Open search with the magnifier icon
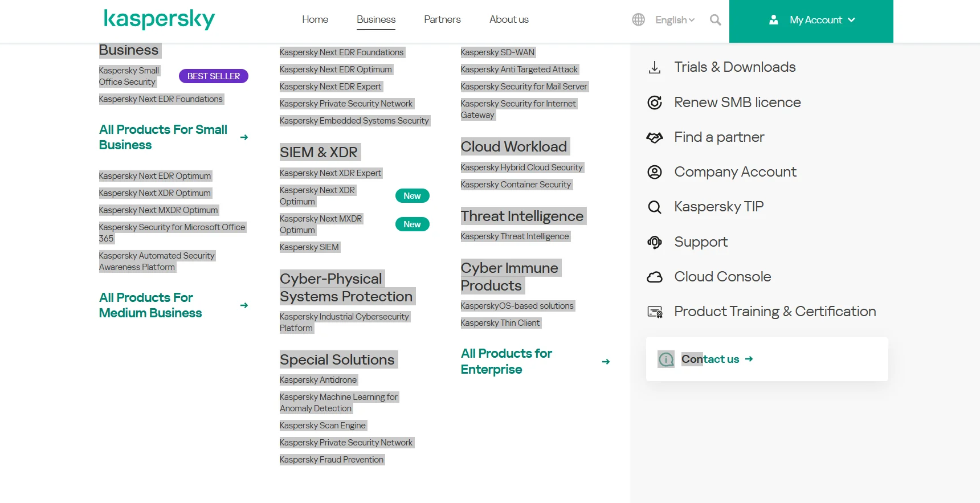Viewport: 980px width, 503px height. coord(715,20)
